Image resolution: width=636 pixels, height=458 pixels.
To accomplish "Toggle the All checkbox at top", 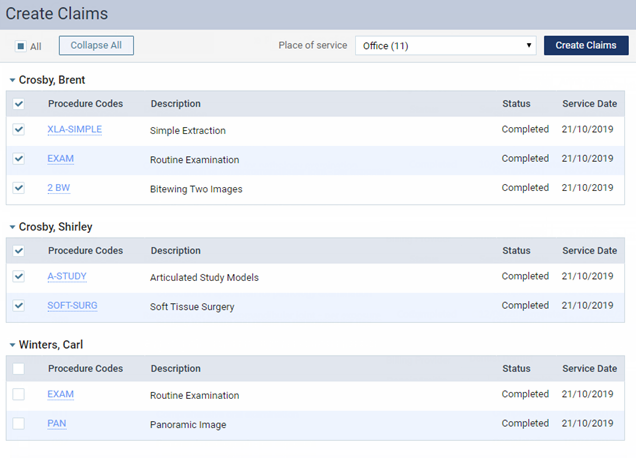I will [x=21, y=46].
